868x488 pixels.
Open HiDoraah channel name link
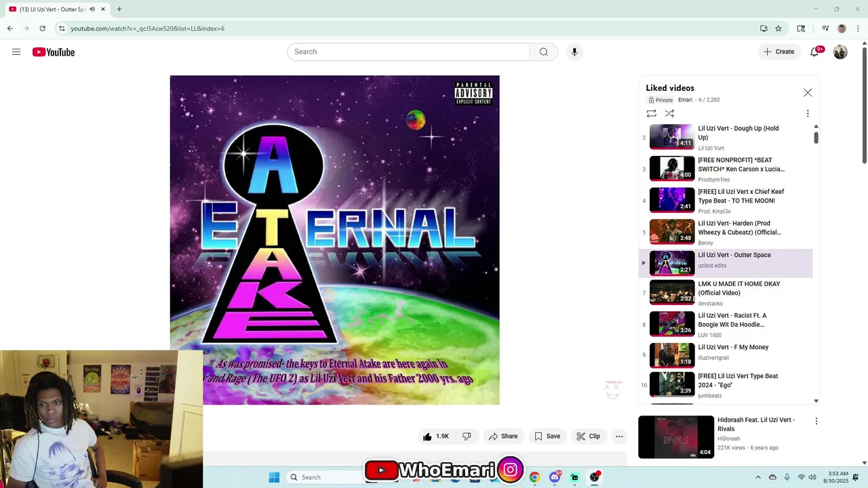(x=729, y=439)
